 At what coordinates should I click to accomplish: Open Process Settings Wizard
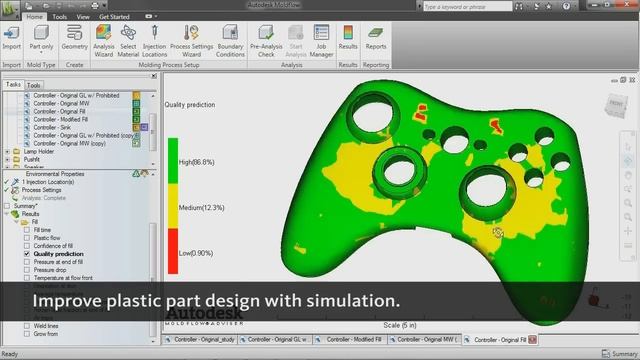tap(191, 41)
